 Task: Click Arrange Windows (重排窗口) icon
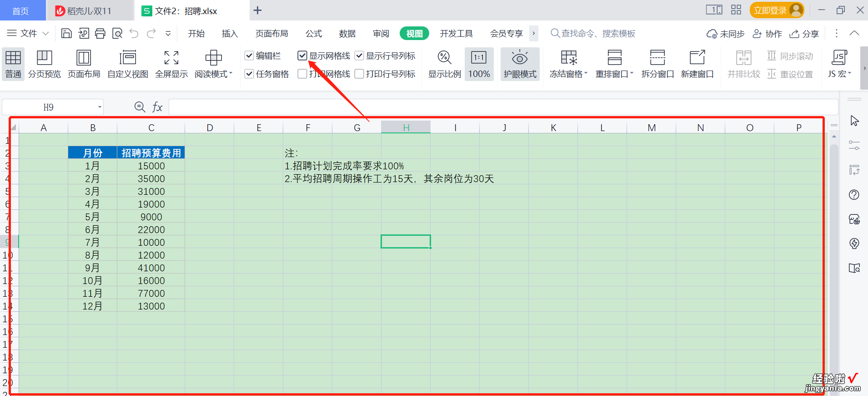click(614, 58)
